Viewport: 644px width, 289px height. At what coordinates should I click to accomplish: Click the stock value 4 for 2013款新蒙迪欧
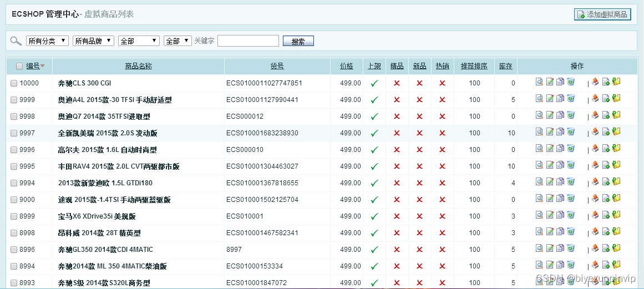[x=514, y=183]
